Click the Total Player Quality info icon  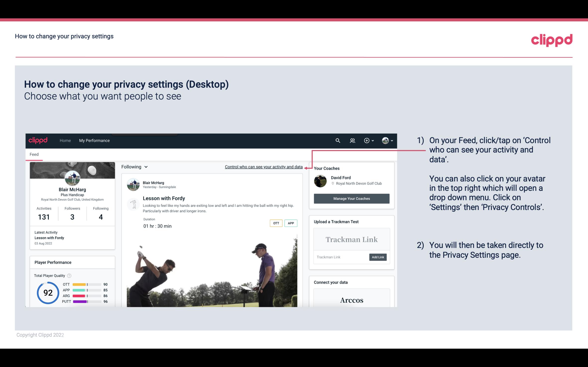point(69,275)
